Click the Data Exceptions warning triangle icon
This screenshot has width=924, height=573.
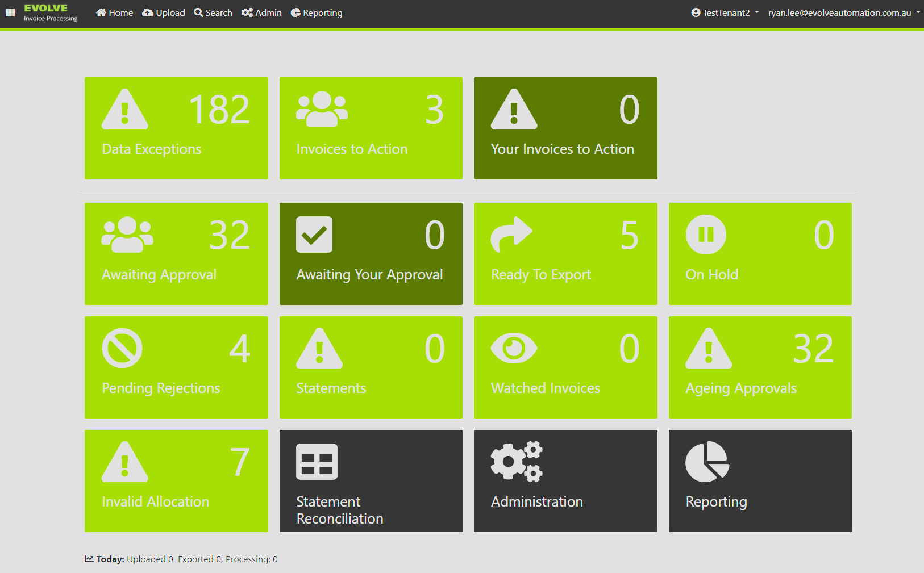pos(125,110)
